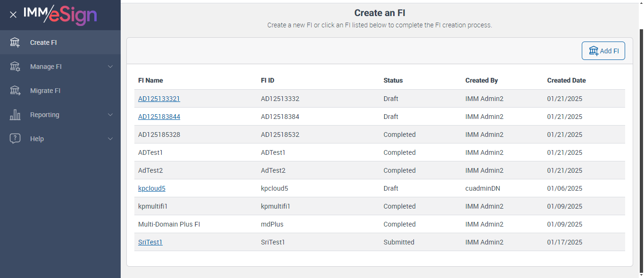This screenshot has height=278, width=644.
Task: Click the Create FI bank icon
Action: pos(15,42)
